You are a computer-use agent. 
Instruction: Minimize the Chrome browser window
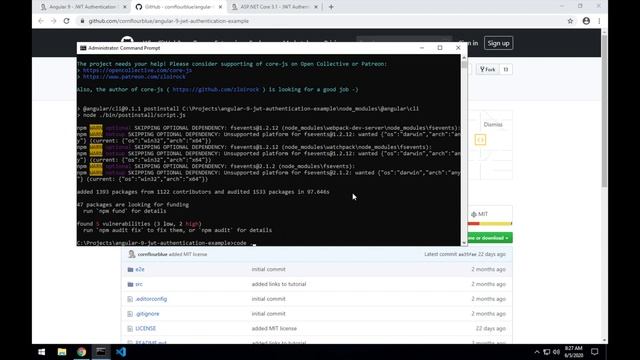(x=562, y=6)
